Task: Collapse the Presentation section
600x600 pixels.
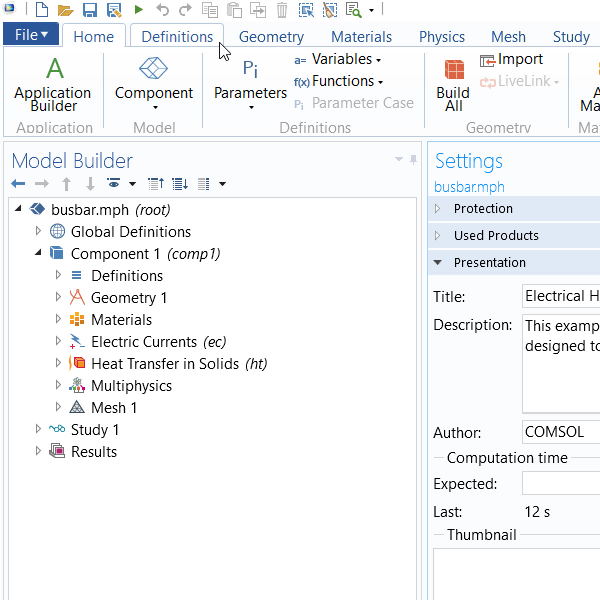Action: tap(489, 263)
